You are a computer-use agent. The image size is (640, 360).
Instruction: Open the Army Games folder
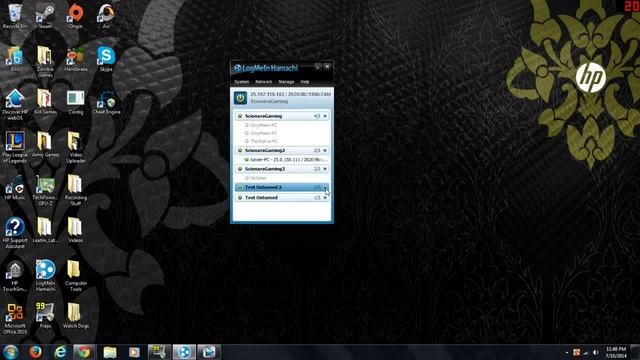click(45, 145)
